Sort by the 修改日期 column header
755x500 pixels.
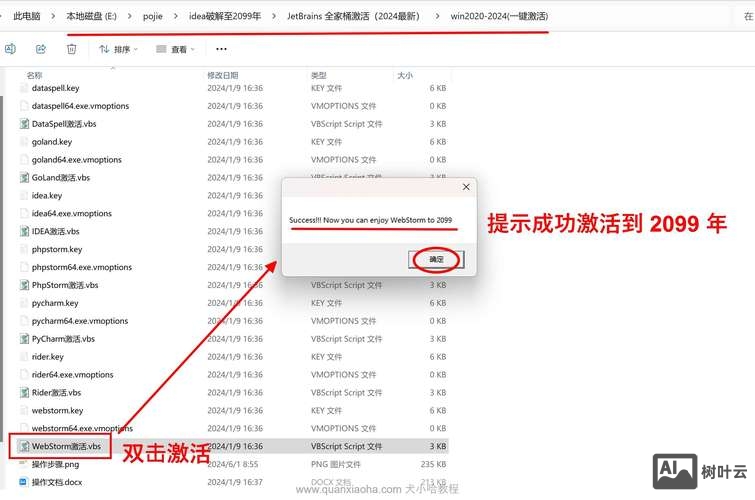pyautogui.click(x=222, y=75)
